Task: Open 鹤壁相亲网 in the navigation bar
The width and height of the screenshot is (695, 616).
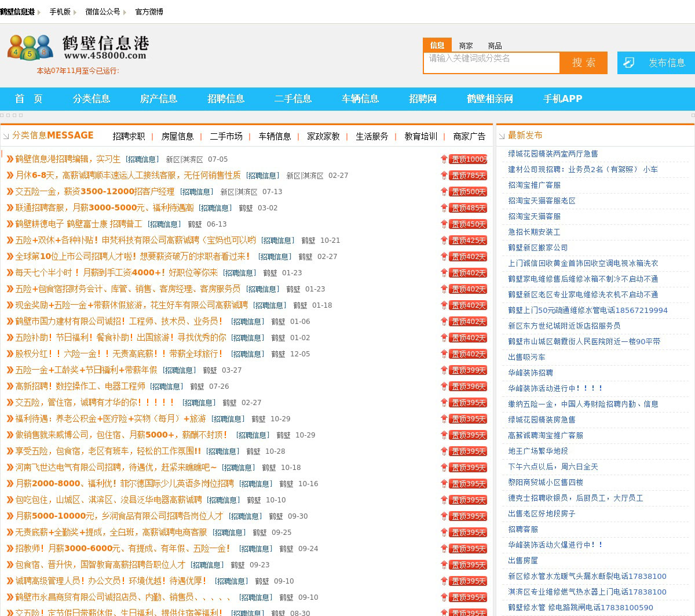Action: 489,99
